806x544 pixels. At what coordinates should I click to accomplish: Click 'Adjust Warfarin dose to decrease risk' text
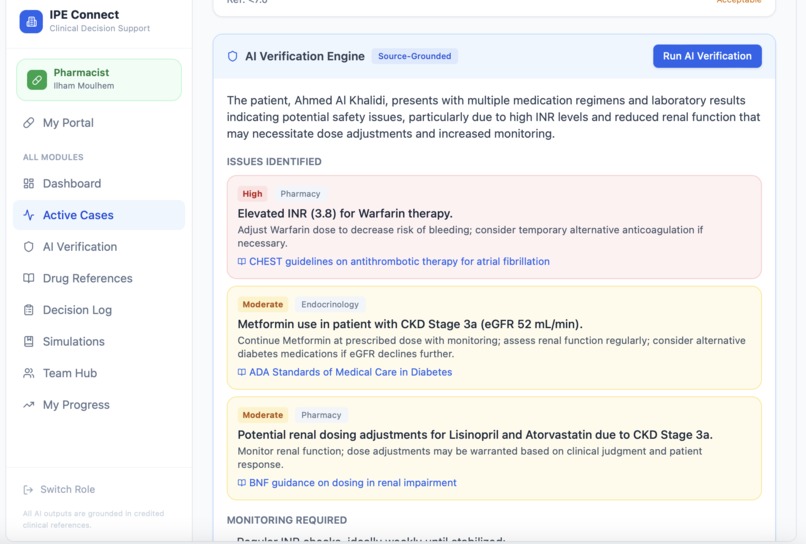click(x=470, y=237)
